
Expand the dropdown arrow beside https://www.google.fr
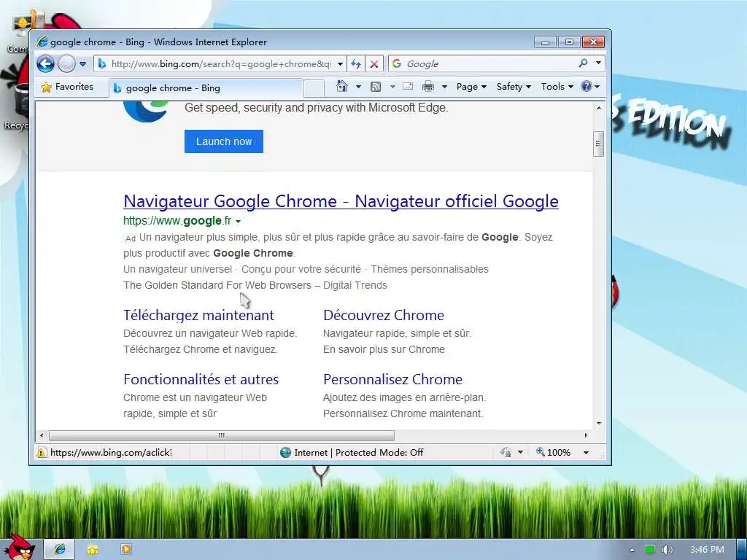point(239,222)
